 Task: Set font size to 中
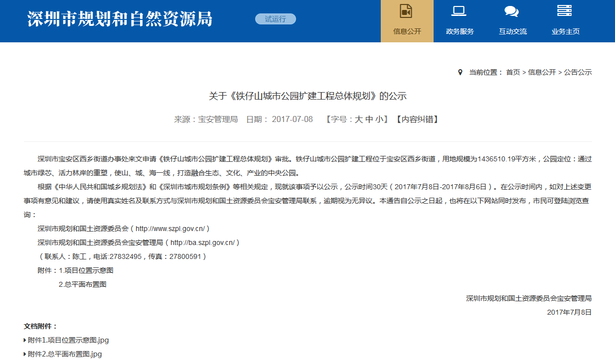pos(369,120)
